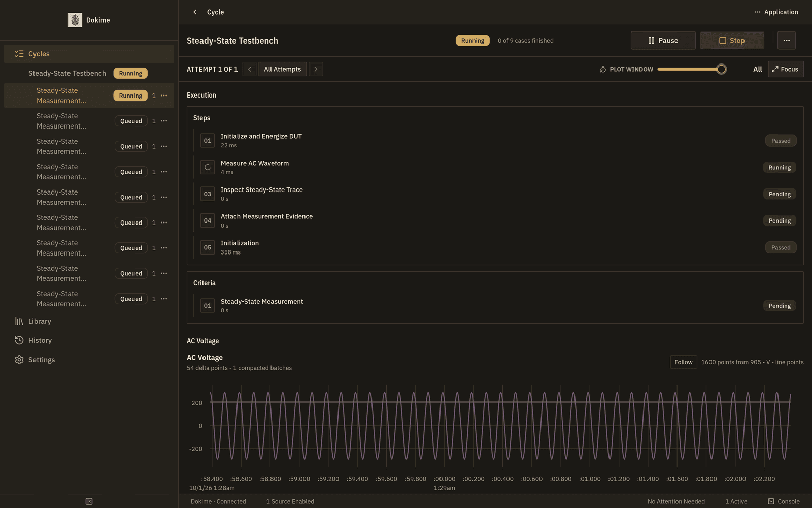
Task: Open the Cycles section
Action: (89, 54)
